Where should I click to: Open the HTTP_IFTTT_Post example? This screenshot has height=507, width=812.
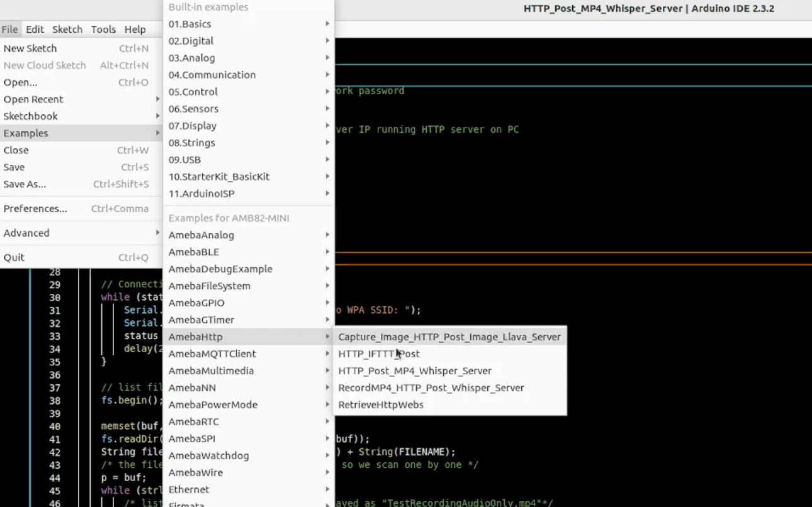click(378, 354)
